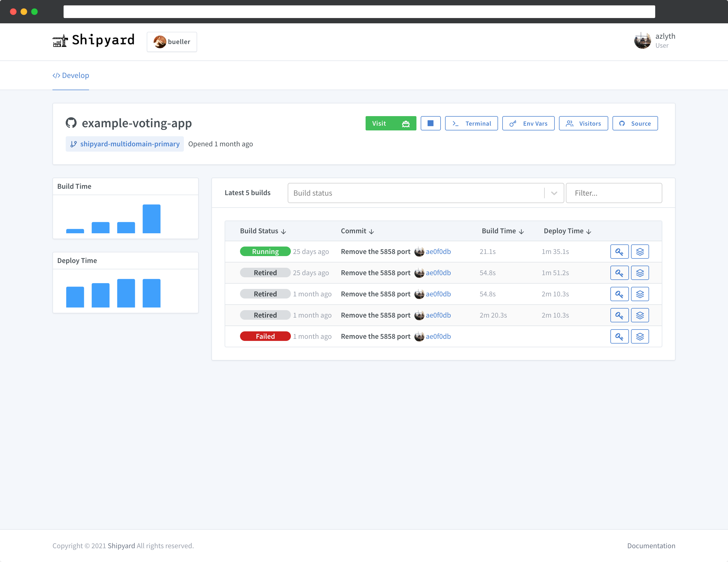728x562 pixels.
Task: Open commit ae0f0db in the Failed row
Action: click(x=438, y=336)
